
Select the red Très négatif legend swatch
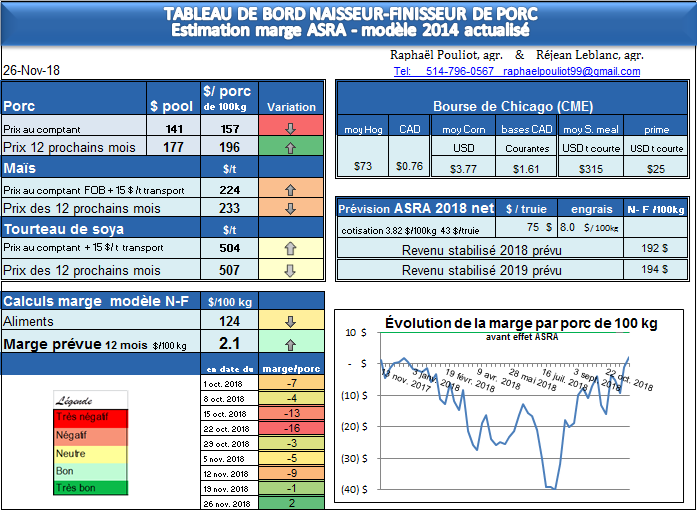click(x=90, y=417)
